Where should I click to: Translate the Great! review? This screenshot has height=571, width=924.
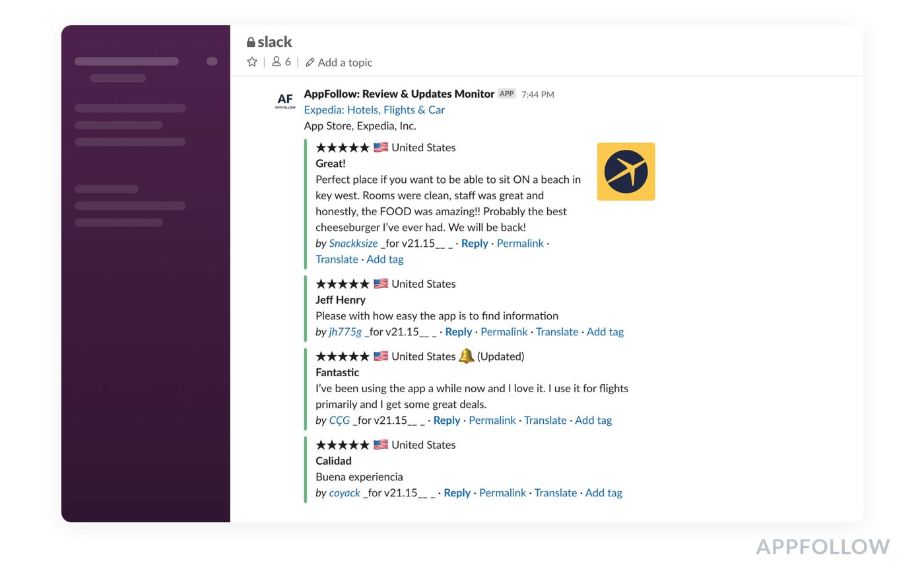pos(337,259)
